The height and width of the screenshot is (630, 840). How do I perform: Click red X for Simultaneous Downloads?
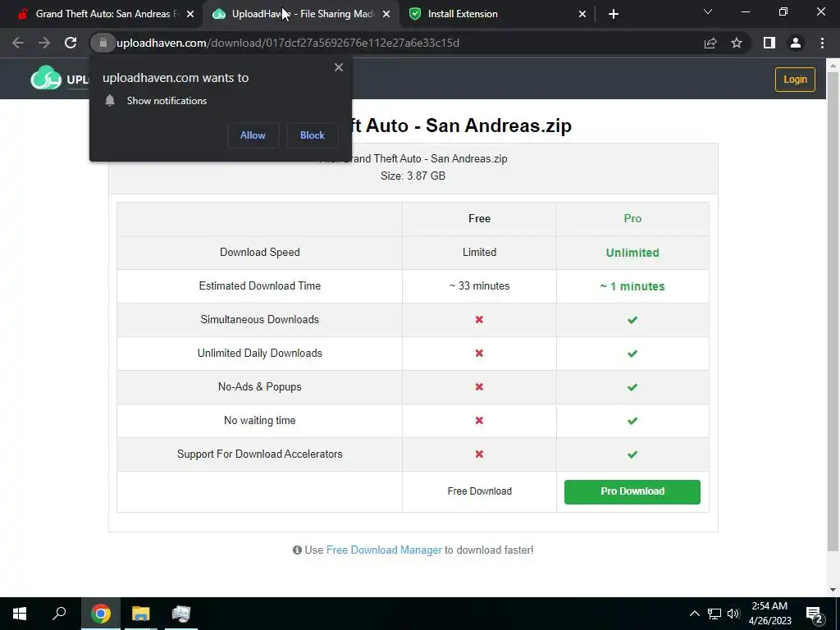click(479, 319)
